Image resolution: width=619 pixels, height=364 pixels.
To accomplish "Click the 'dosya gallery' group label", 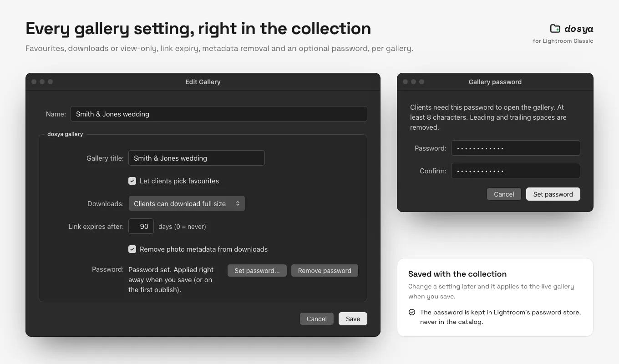I will (x=65, y=134).
